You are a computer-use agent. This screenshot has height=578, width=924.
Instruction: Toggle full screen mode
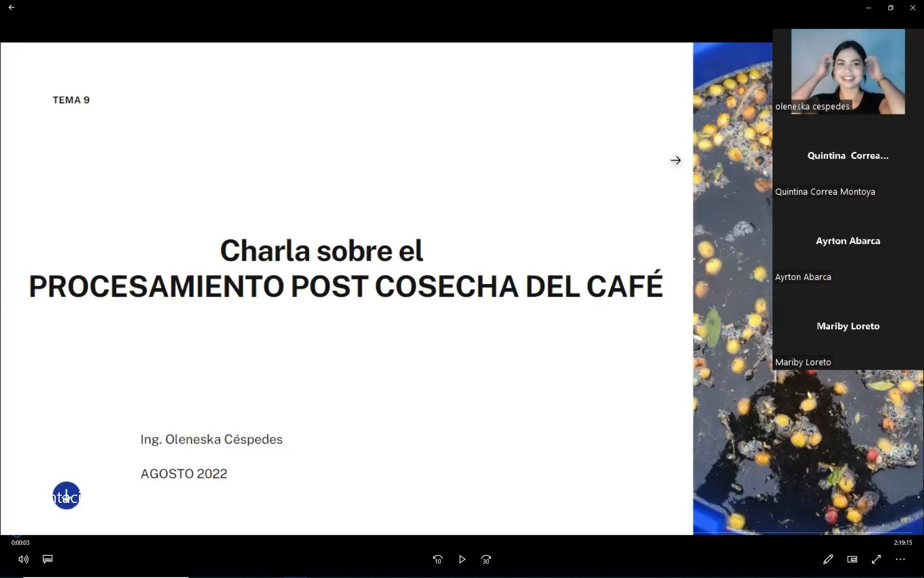(876, 559)
